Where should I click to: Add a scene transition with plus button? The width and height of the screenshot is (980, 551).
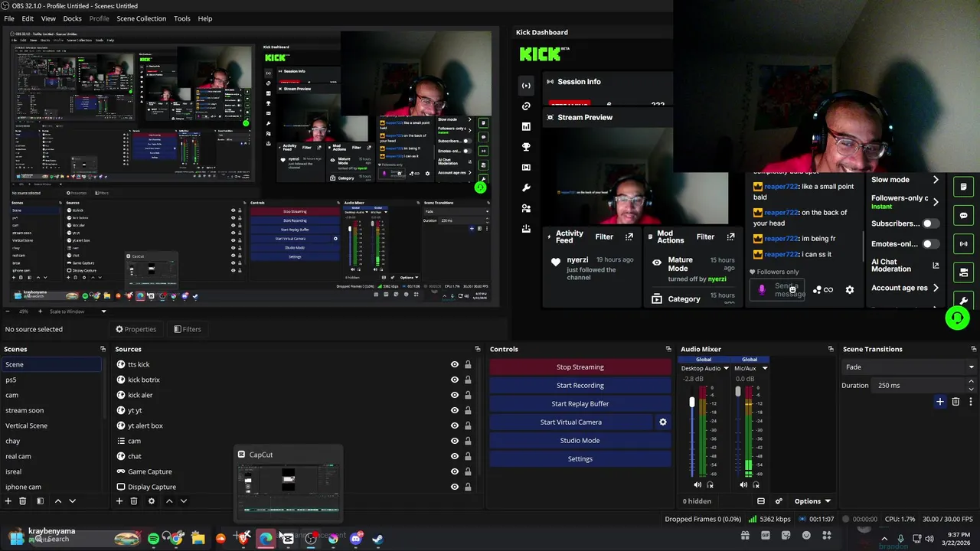point(940,402)
